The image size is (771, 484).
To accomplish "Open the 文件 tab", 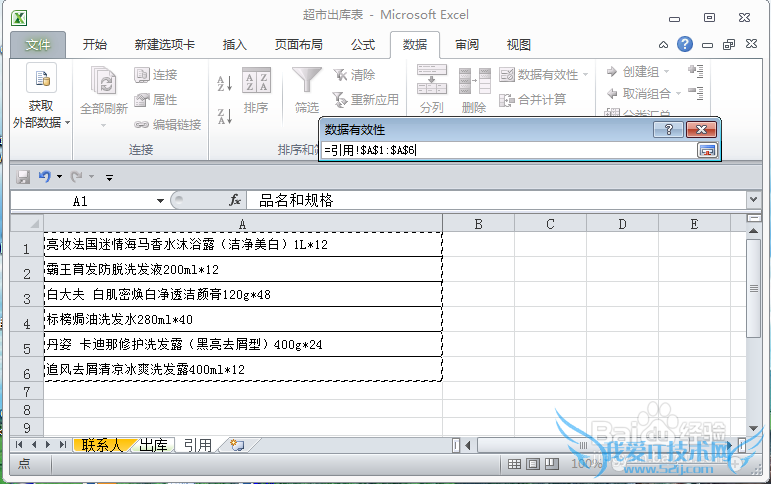I will point(38,45).
